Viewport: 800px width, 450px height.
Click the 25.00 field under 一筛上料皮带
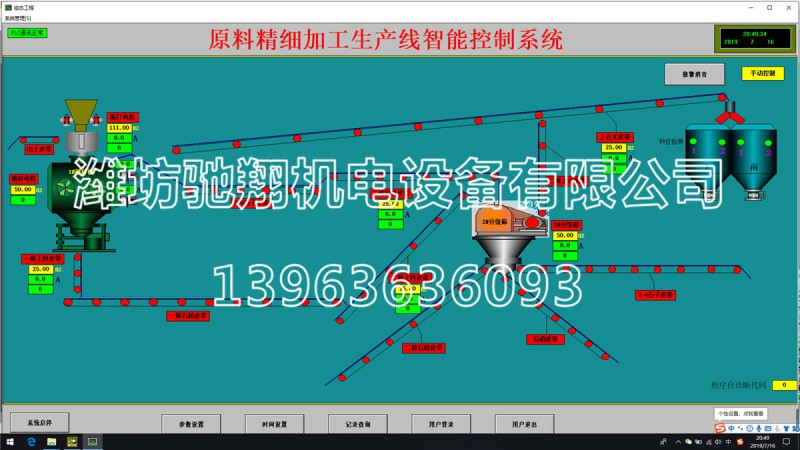pos(41,269)
